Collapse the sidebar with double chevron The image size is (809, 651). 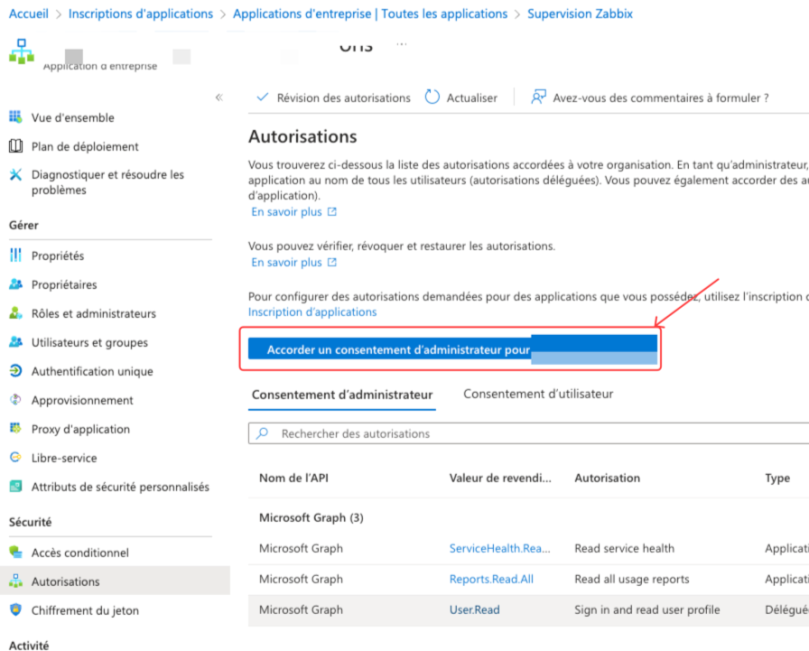click(219, 97)
